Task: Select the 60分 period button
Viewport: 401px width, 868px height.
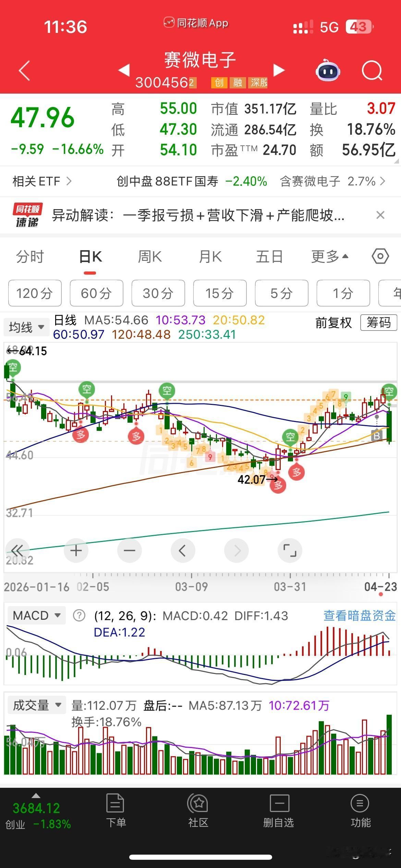Action: 96,293
